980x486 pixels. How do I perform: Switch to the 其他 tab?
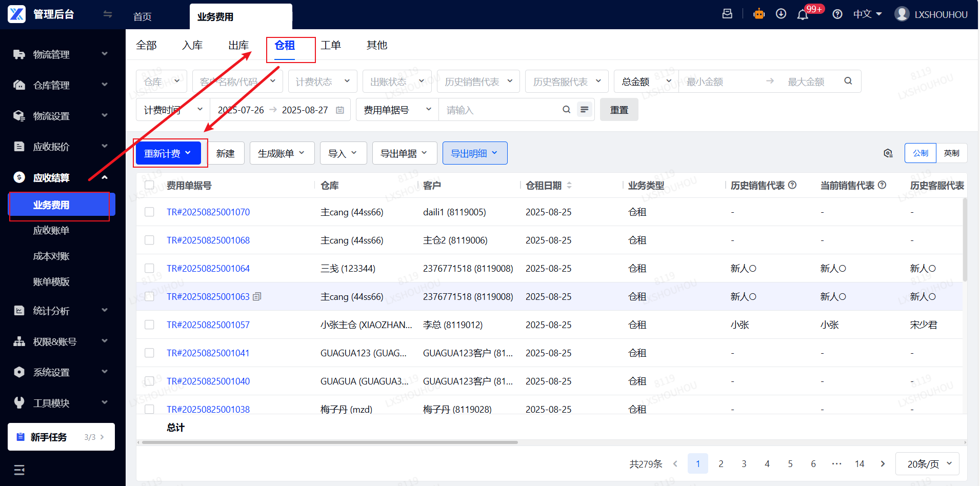tap(377, 45)
